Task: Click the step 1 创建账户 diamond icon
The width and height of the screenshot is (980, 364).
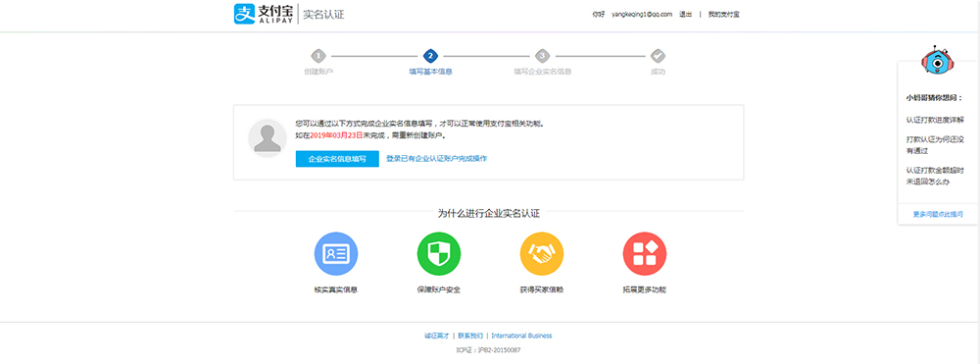Action: [318, 56]
